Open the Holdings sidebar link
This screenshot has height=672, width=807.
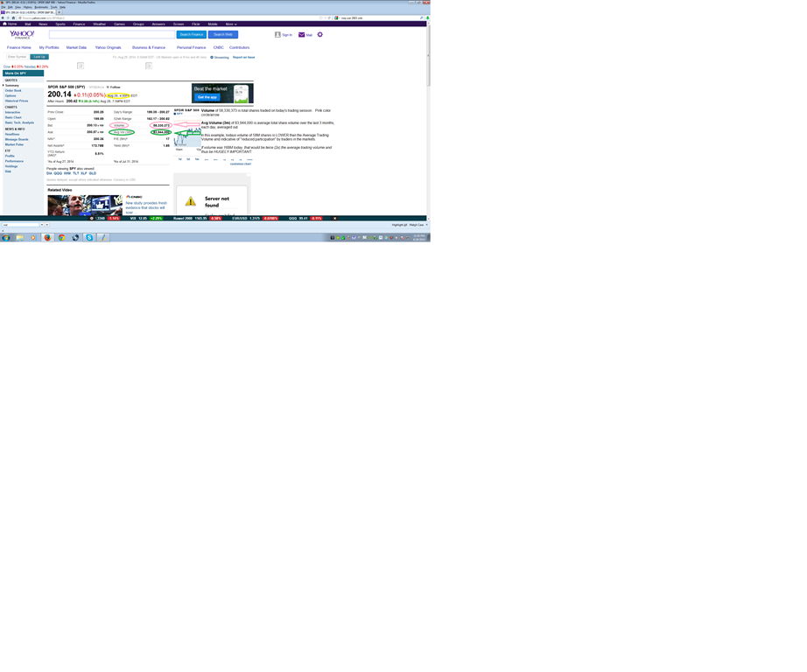click(11, 166)
